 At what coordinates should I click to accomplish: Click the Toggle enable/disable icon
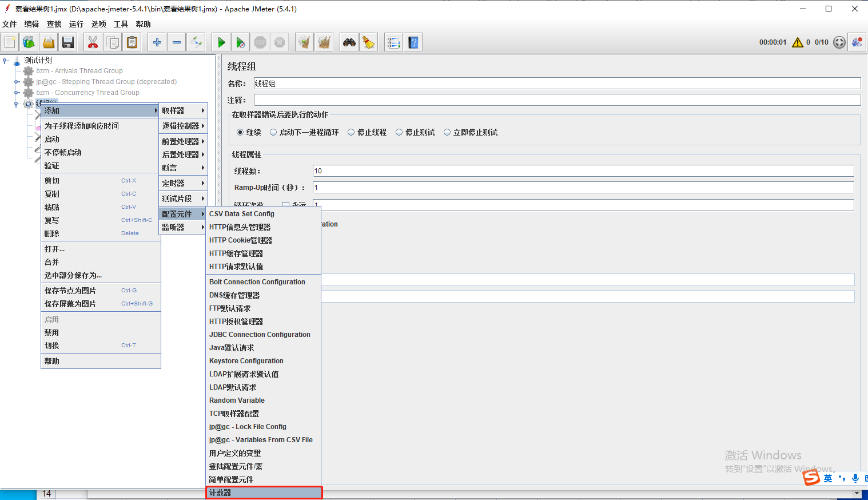196,42
